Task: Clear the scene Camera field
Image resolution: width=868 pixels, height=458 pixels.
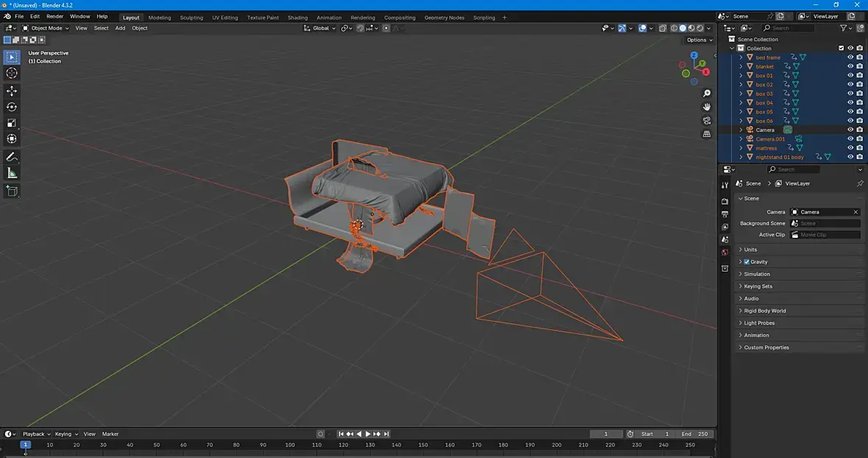Action: coord(855,212)
